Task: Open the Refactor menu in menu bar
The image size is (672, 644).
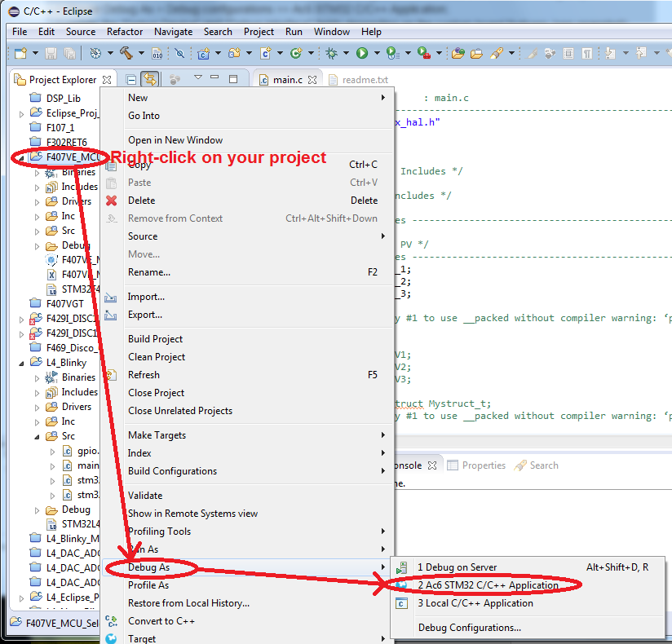Action: coord(125,32)
